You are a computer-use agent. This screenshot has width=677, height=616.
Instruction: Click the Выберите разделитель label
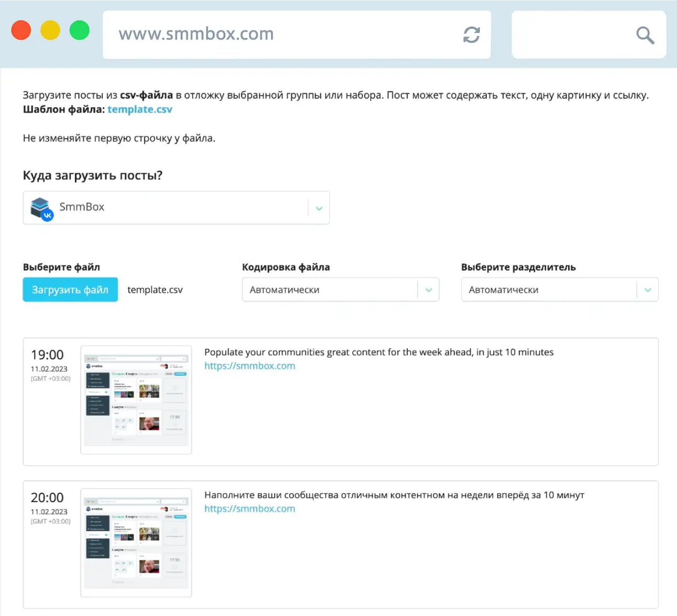(x=518, y=267)
